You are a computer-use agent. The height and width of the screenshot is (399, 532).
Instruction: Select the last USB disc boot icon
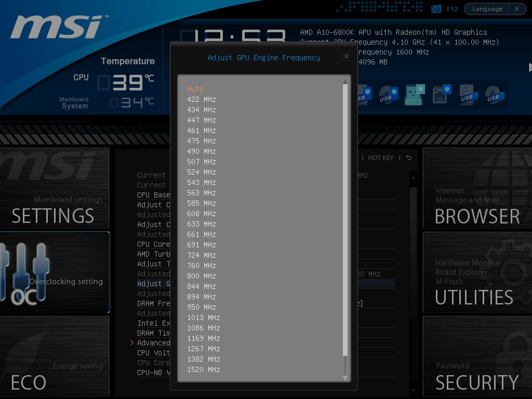click(495, 95)
